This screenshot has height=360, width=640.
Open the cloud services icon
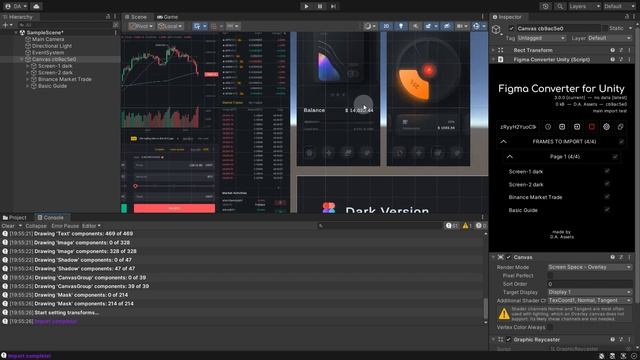36,6
